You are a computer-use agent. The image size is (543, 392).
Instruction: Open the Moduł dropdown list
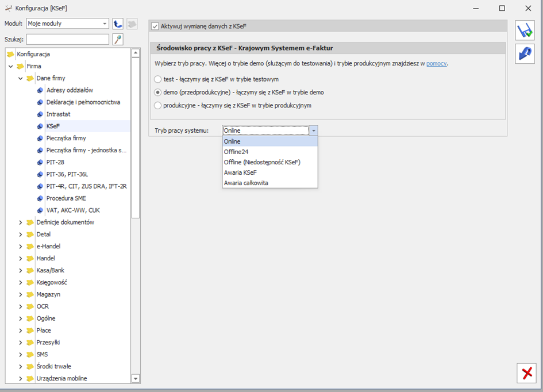tap(105, 24)
